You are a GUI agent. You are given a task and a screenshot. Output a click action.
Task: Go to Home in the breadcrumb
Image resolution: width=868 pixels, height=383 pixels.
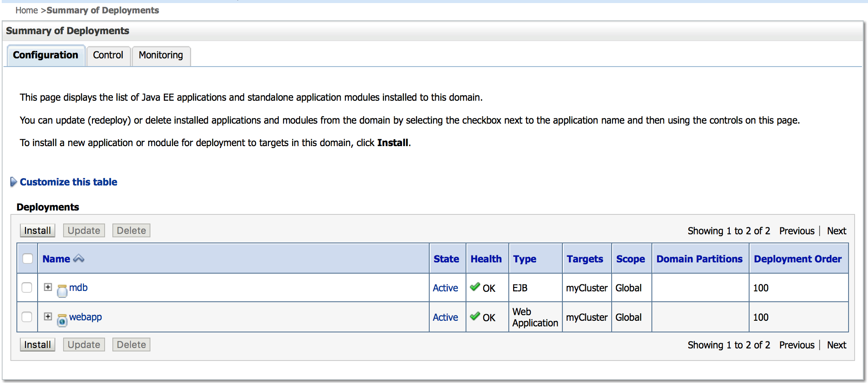26,10
